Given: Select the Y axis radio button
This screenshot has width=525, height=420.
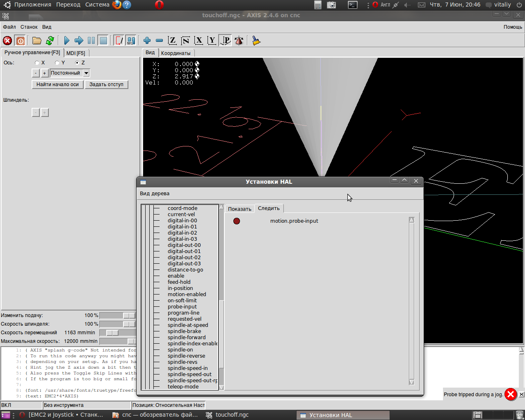Looking at the screenshot, I should 57,63.
